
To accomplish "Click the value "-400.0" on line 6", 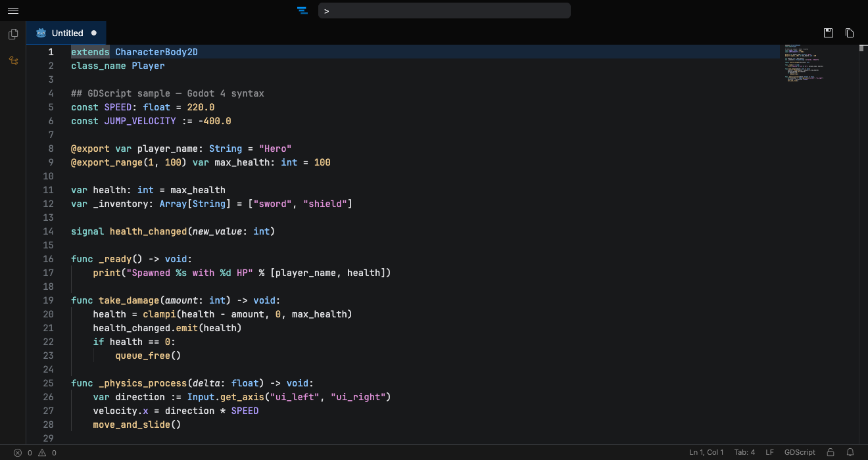I will pyautogui.click(x=214, y=121).
